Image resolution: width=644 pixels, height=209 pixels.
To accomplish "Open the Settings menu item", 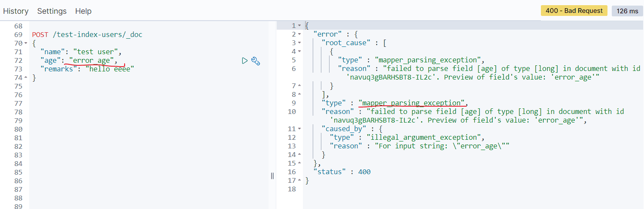I will (52, 11).
